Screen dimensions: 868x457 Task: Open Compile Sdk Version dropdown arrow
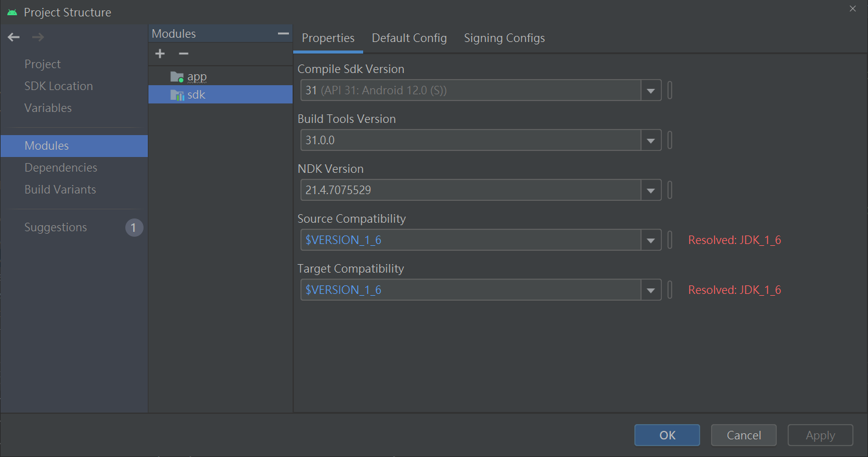point(651,91)
